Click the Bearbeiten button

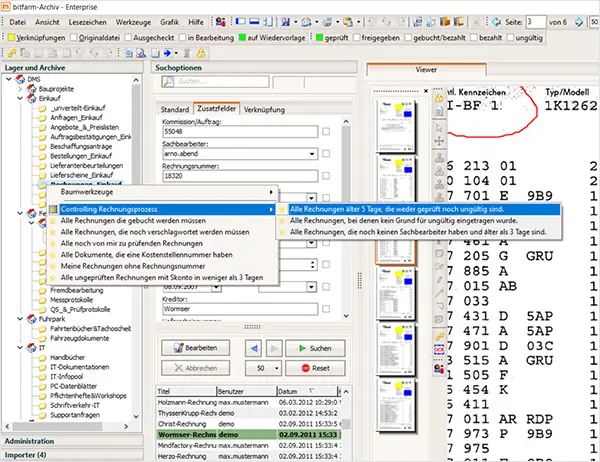click(196, 348)
